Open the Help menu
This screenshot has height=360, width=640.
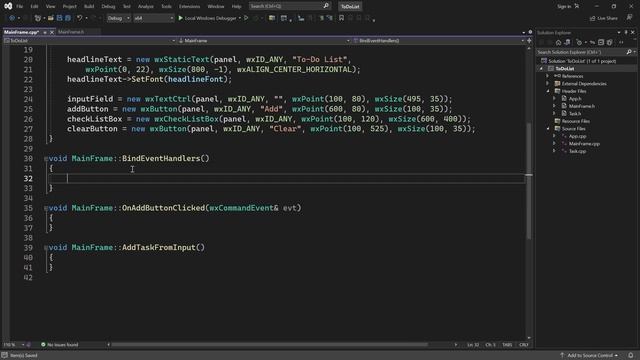click(x=236, y=7)
